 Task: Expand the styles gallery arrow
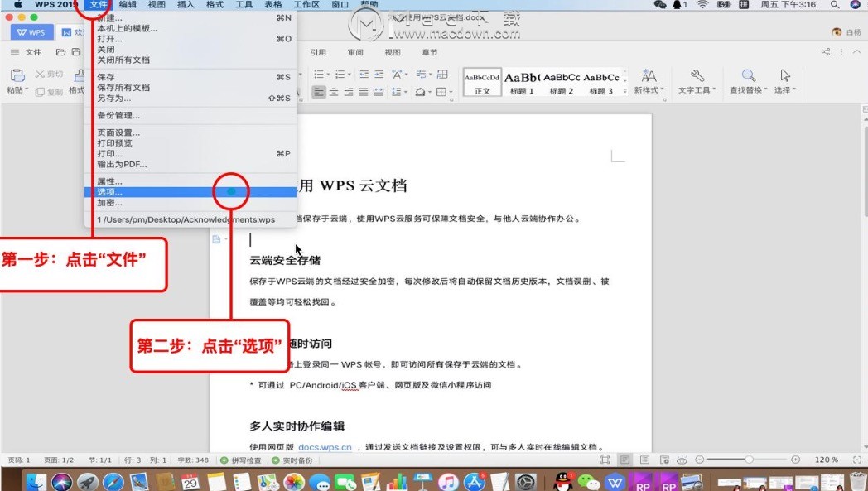tap(625, 91)
